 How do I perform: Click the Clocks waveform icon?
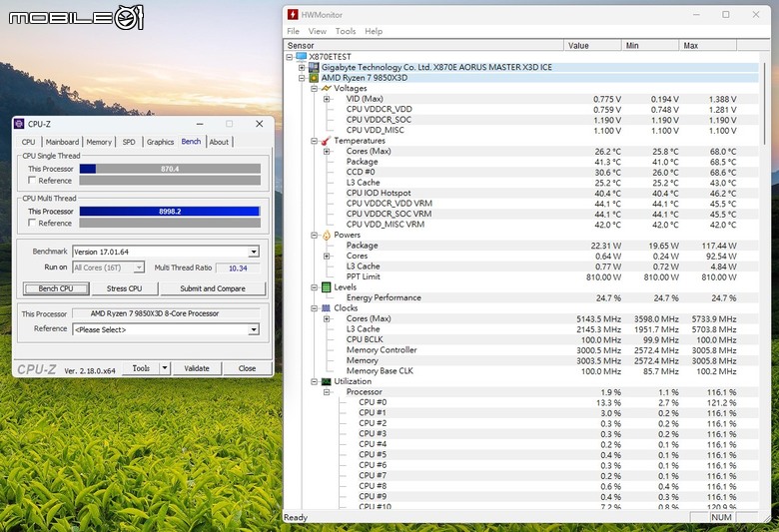click(x=326, y=308)
